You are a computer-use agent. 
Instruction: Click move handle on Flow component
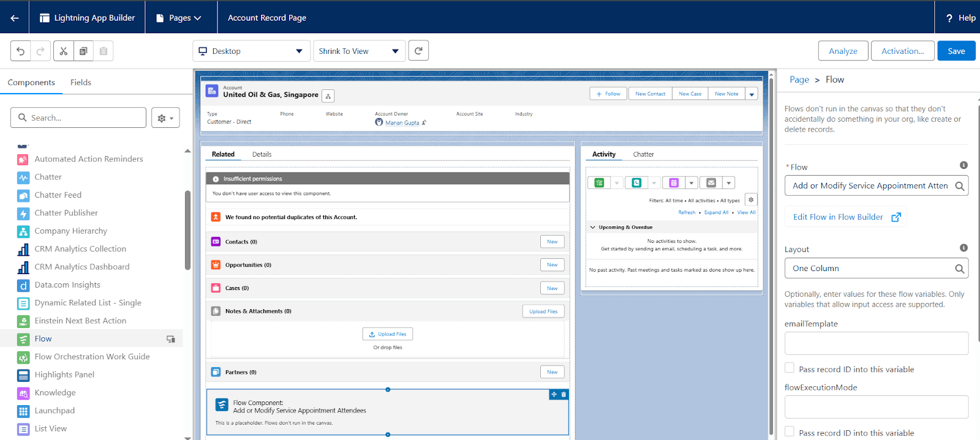554,395
